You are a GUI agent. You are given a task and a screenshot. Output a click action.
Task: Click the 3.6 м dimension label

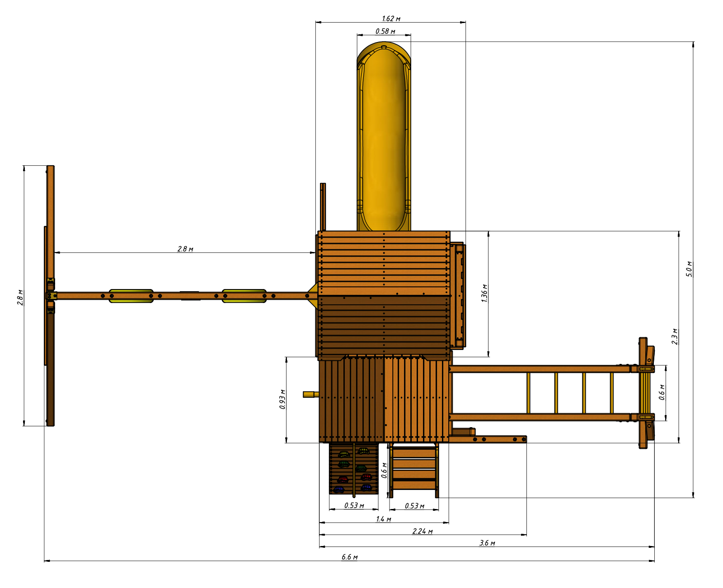[x=487, y=543]
